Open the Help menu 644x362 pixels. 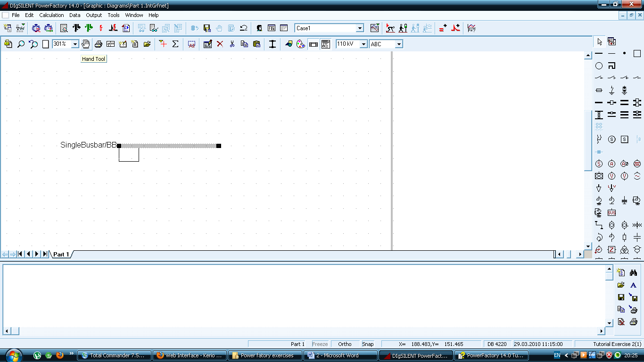coord(154,15)
